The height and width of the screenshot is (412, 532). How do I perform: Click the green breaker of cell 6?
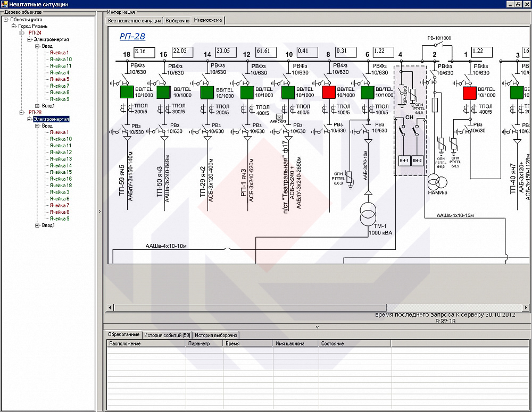pos(368,92)
